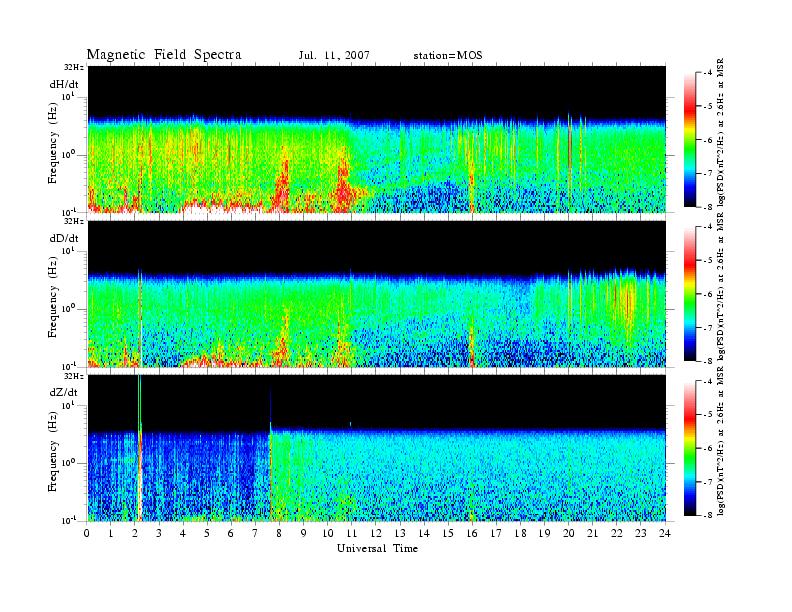Pick the color bar beside the dH/dt panel
This screenshot has width=792, height=612.
(690, 140)
